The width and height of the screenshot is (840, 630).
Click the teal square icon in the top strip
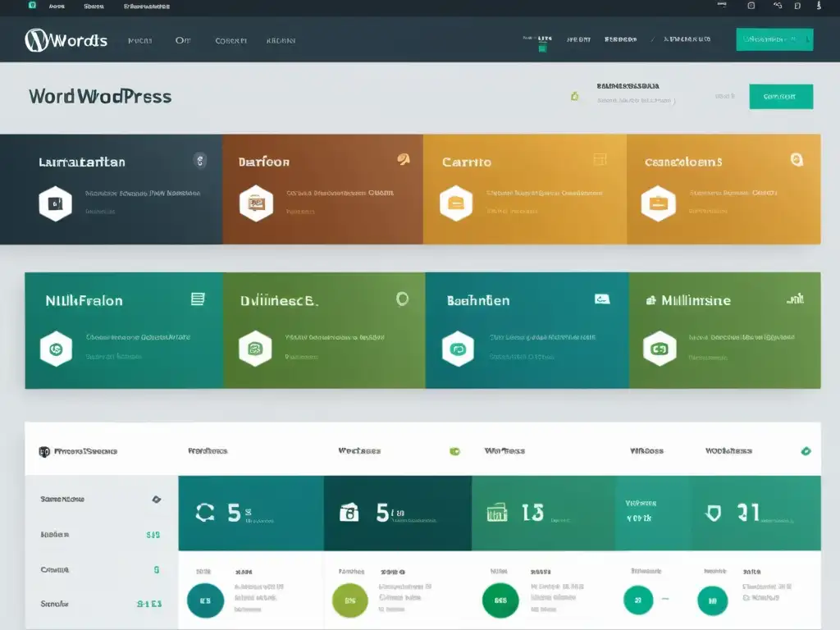point(32,6)
